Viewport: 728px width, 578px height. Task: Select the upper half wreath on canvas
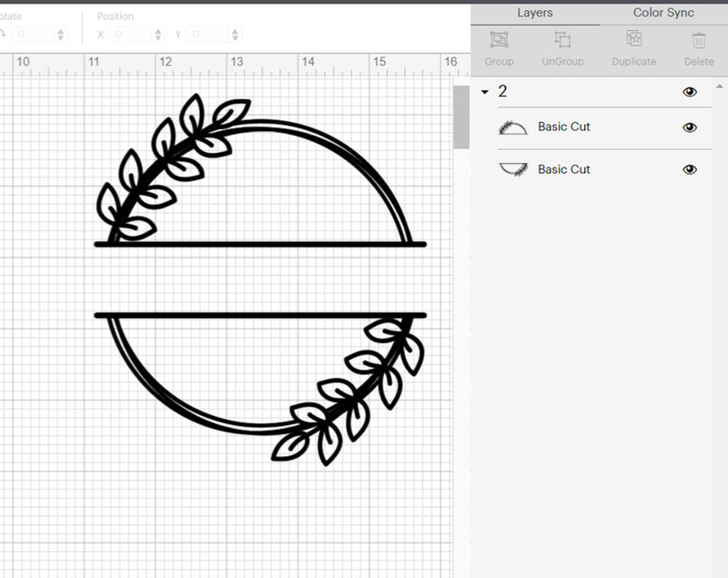pyautogui.click(x=260, y=170)
